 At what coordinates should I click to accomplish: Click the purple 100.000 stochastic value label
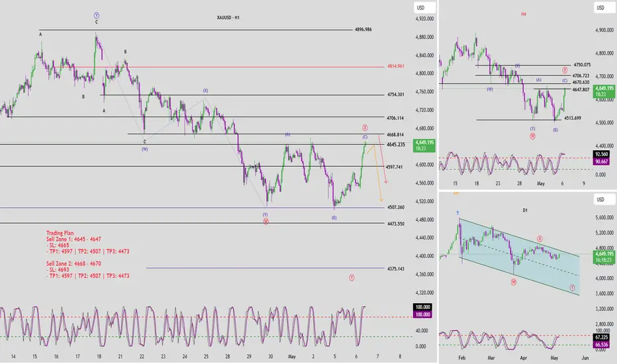[423, 314]
